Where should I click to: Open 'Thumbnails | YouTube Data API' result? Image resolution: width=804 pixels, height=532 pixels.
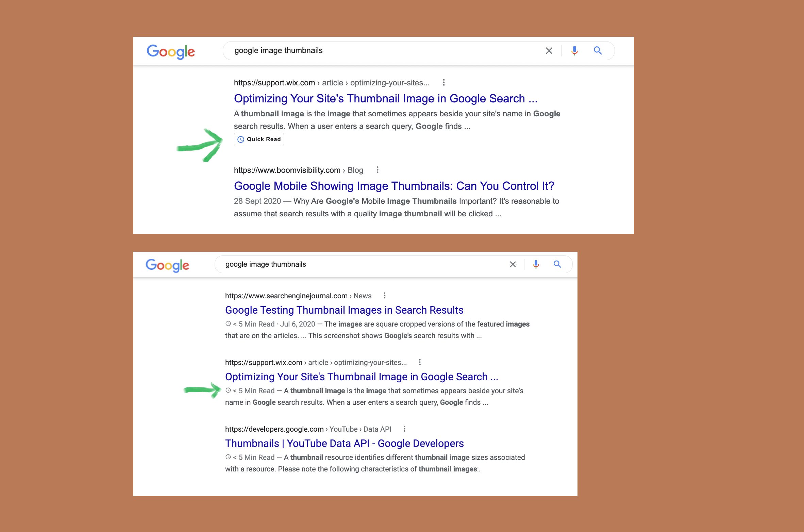point(344,443)
